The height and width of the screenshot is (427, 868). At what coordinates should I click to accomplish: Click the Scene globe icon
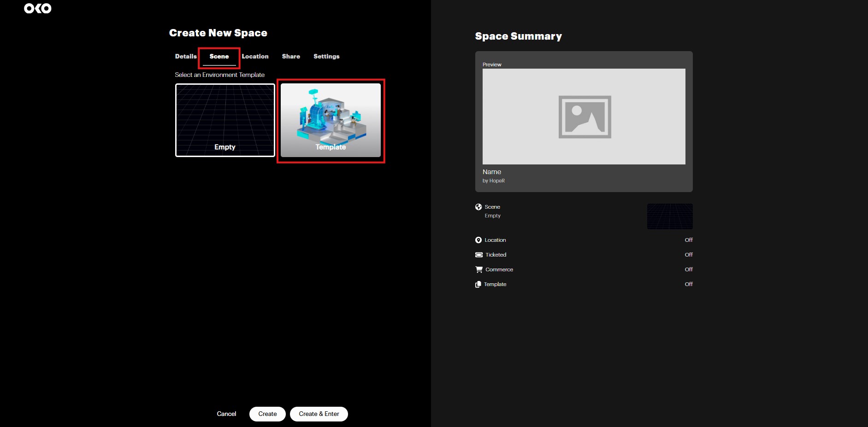point(478,207)
